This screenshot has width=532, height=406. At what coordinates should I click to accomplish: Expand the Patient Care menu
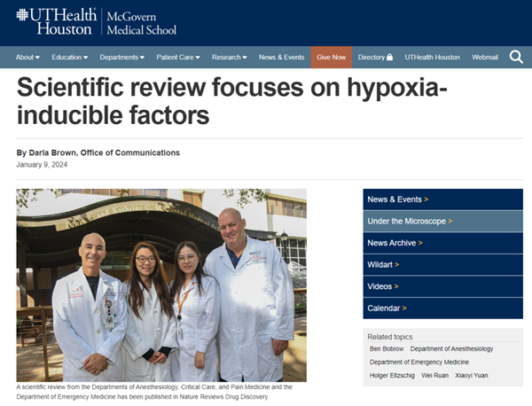pos(177,58)
